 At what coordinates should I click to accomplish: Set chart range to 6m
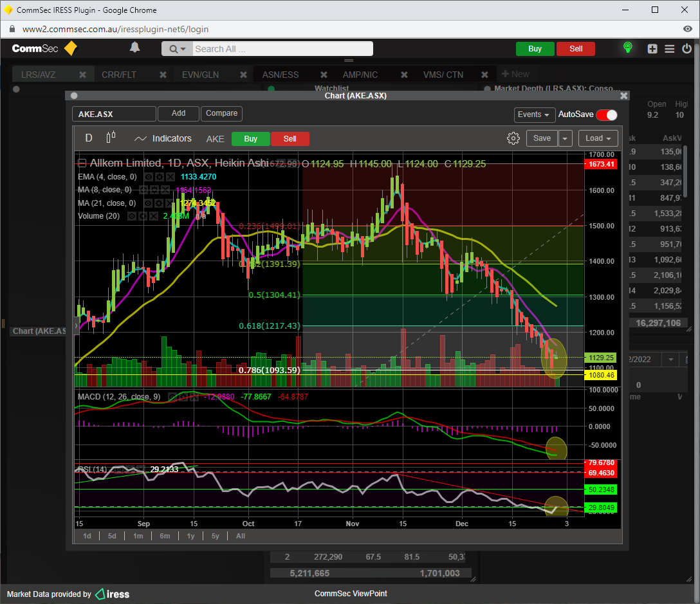(x=165, y=536)
